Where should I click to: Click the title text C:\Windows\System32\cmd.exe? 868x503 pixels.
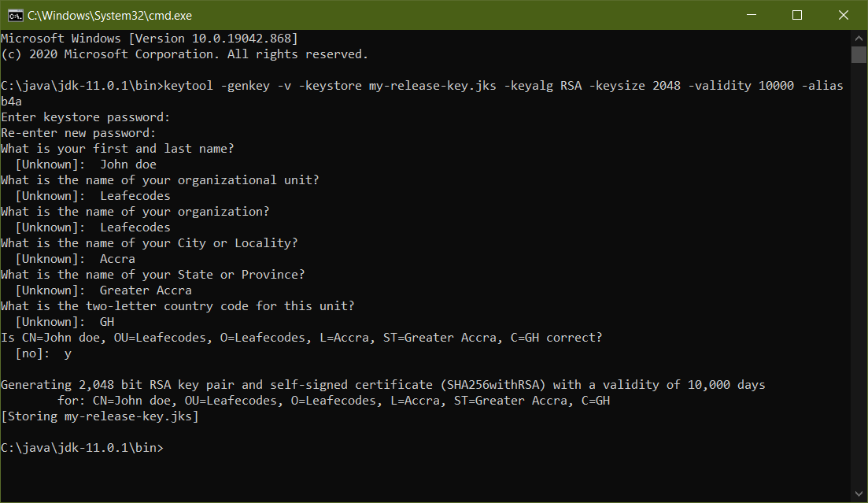[110, 15]
